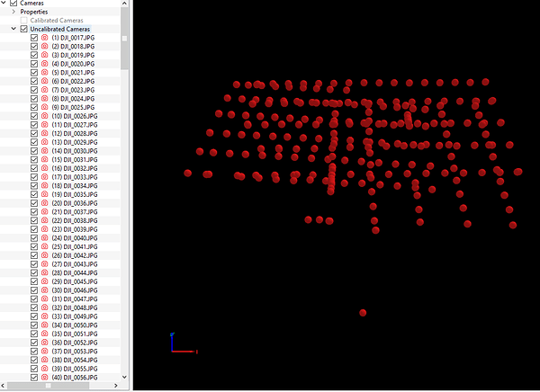
Task: Select the Cameras root label
Action: coord(31,3)
